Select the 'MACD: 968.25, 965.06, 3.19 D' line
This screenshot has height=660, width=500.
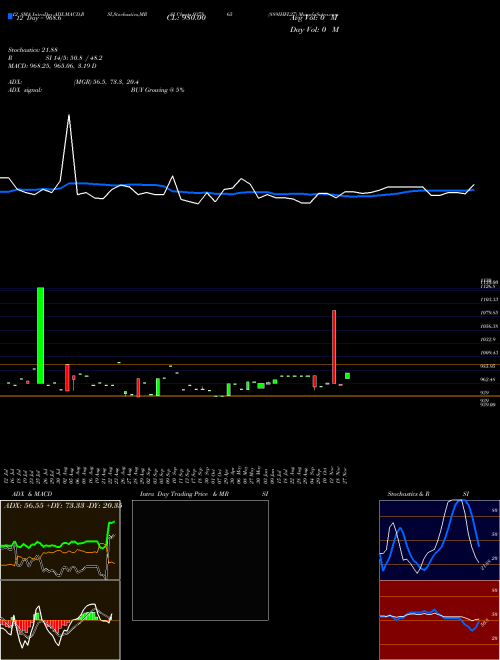[x=52, y=66]
